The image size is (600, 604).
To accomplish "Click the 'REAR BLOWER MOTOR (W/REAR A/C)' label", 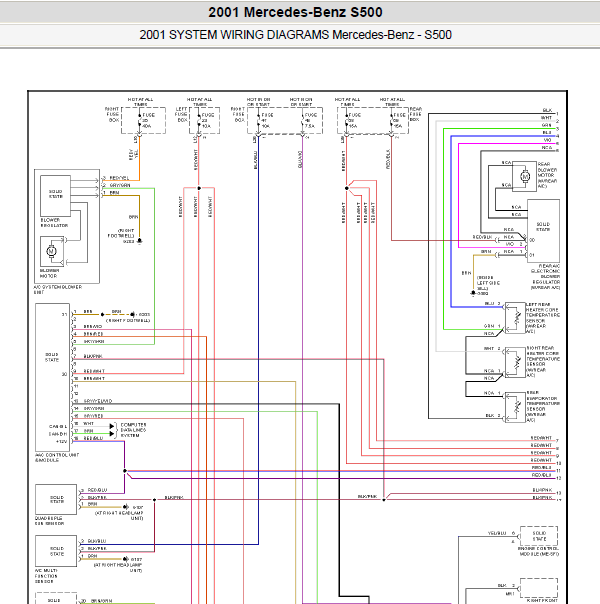I will click(547, 175).
